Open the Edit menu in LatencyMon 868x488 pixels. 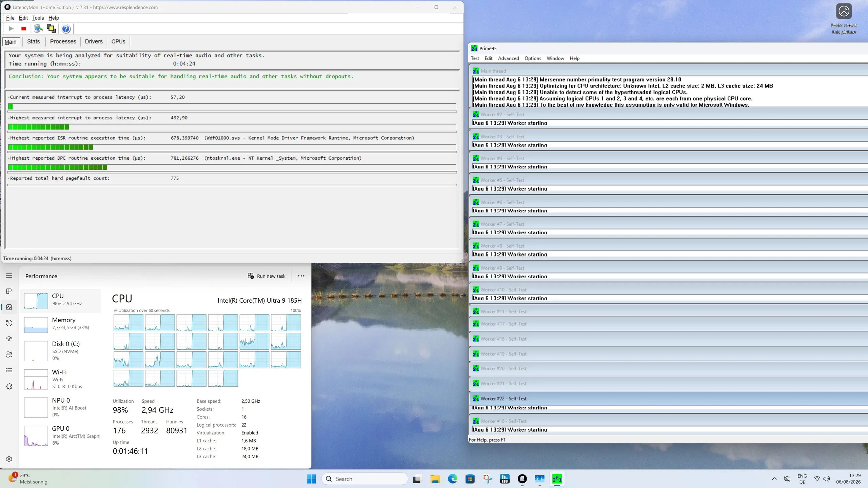click(23, 18)
